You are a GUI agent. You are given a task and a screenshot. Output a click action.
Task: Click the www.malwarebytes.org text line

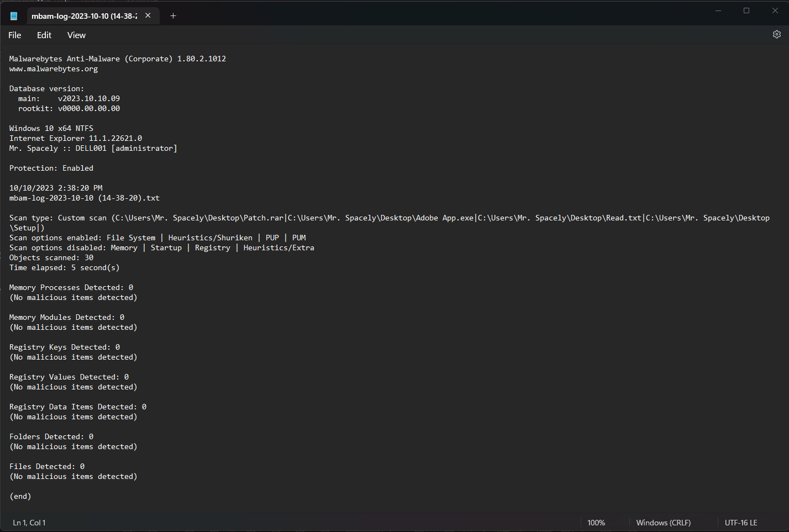click(54, 69)
